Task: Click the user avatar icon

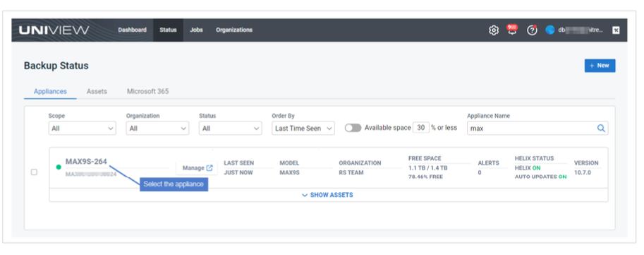Action: click(550, 30)
